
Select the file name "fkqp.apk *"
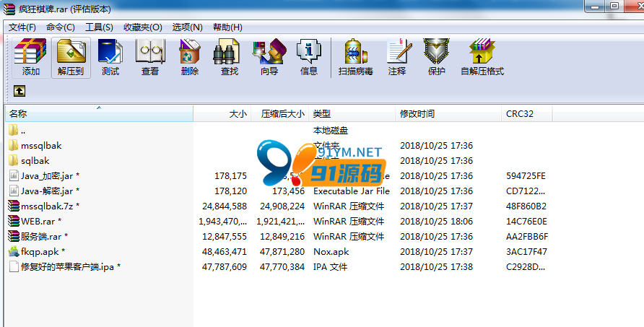(x=43, y=251)
